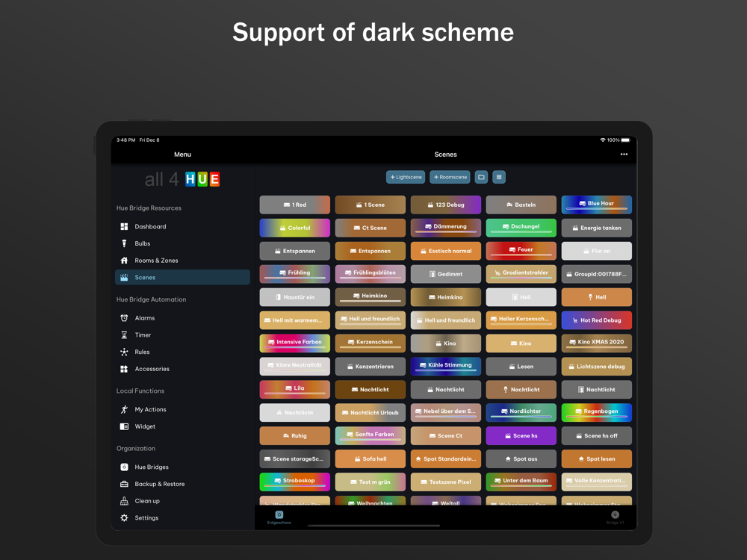The width and height of the screenshot is (747, 560).
Task: Click the Konzentrieren scene tile
Action: [371, 367]
